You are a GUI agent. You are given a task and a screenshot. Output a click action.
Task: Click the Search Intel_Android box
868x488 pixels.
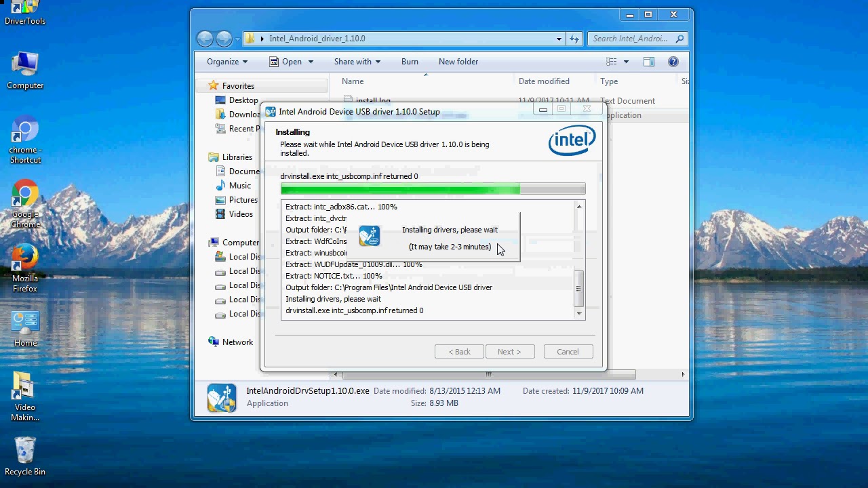(x=637, y=39)
